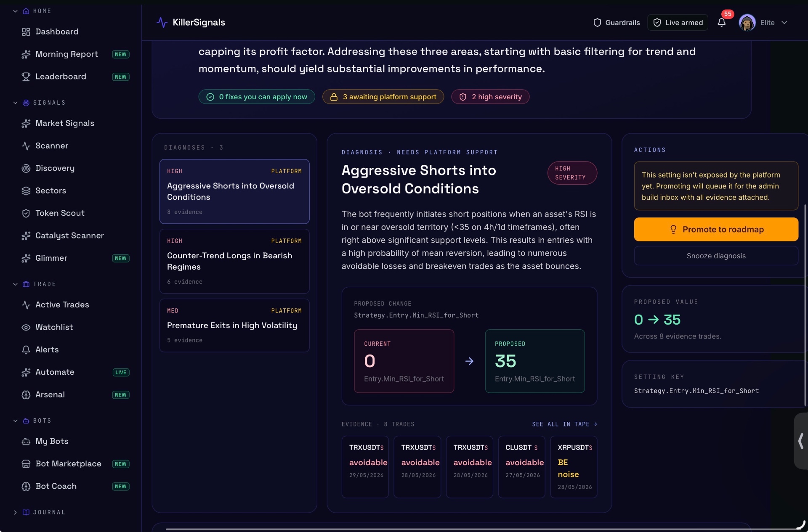
Task: Click the Token Scout shield icon
Action: 26,213
